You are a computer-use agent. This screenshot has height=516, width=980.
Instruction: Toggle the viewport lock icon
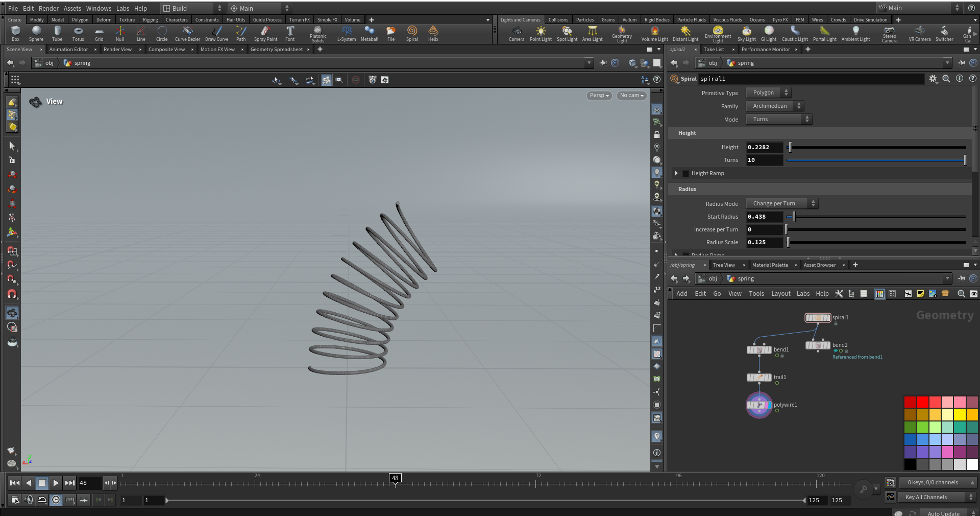pyautogui.click(x=657, y=135)
